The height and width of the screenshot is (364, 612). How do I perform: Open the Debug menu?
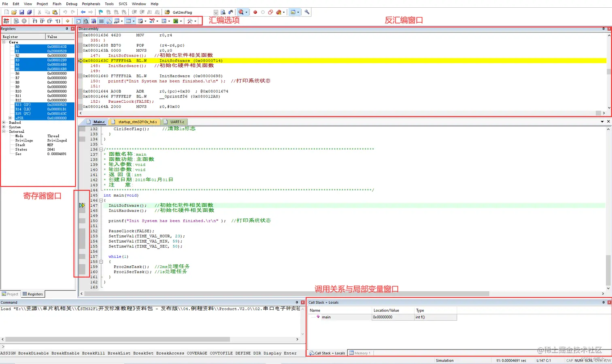click(x=72, y=4)
